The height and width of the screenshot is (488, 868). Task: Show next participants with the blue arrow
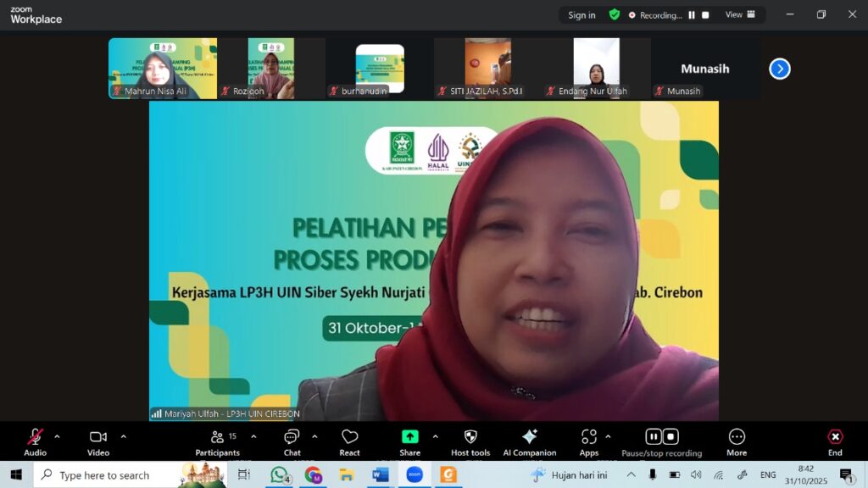click(780, 69)
